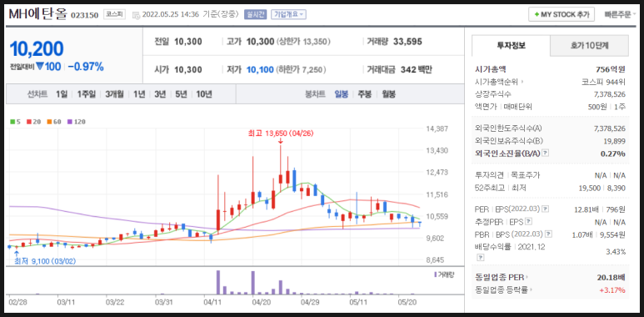Click the MH에탄올 stock title
This screenshot has width=644, height=317.
(x=37, y=13)
